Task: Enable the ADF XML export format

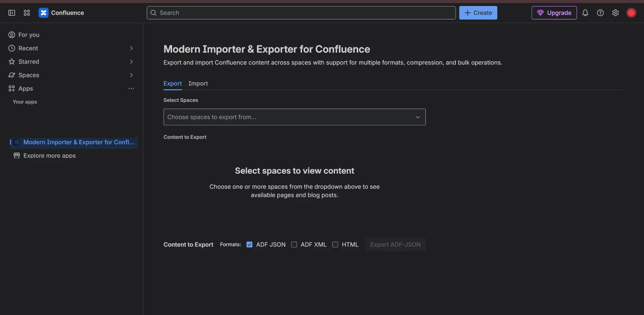Action: tap(294, 245)
